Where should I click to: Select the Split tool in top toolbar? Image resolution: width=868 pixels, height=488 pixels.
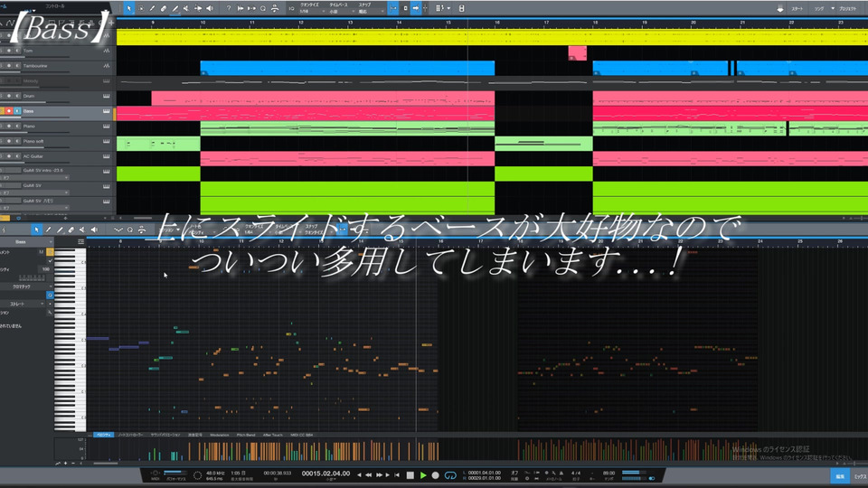pos(152,8)
